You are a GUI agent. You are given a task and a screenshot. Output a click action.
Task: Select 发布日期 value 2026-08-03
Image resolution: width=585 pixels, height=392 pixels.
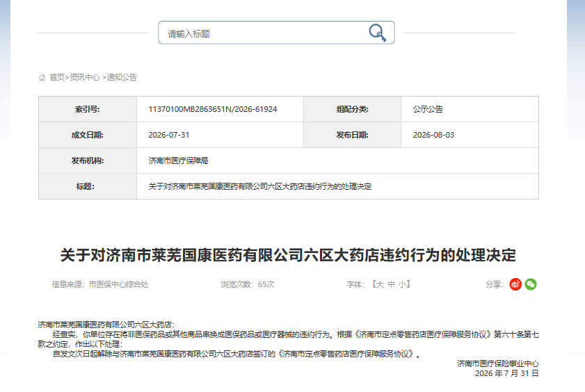[x=433, y=135]
